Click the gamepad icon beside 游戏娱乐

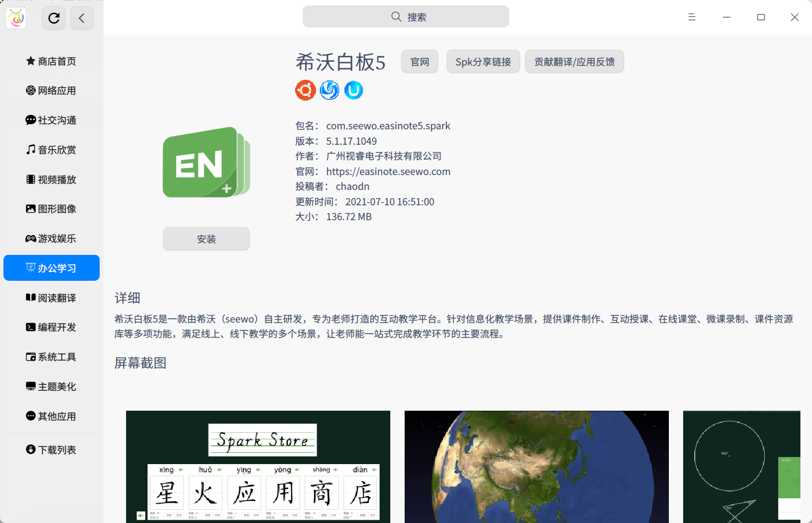31,238
